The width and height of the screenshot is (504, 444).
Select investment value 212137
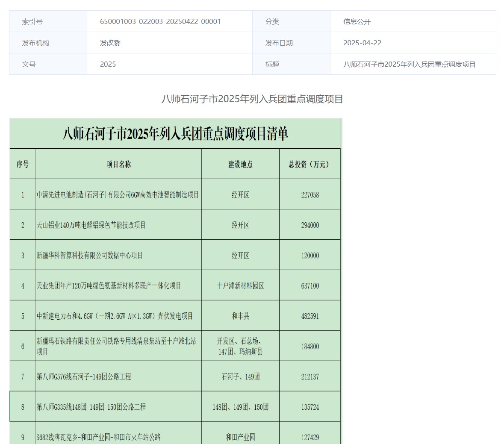[x=310, y=376]
